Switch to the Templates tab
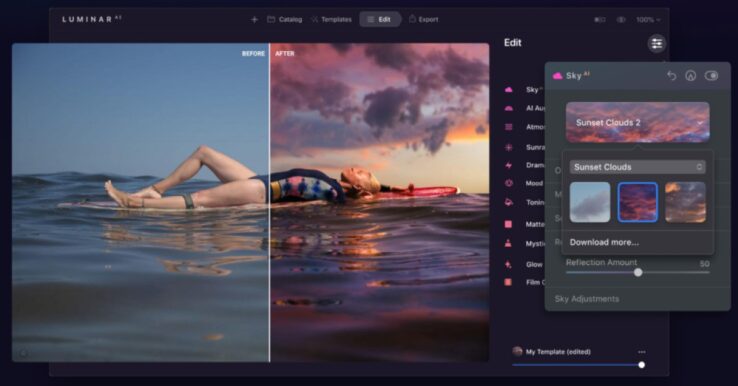Image resolution: width=738 pixels, height=386 pixels. (331, 19)
